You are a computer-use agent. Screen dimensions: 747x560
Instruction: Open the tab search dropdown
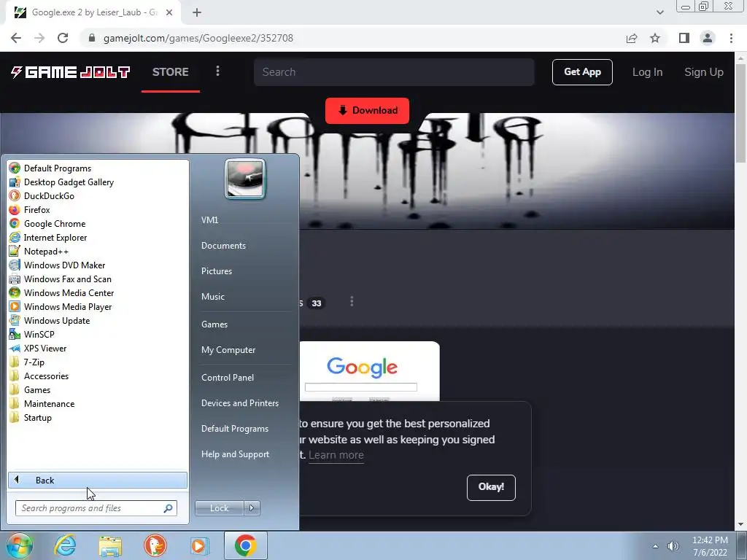(x=659, y=12)
